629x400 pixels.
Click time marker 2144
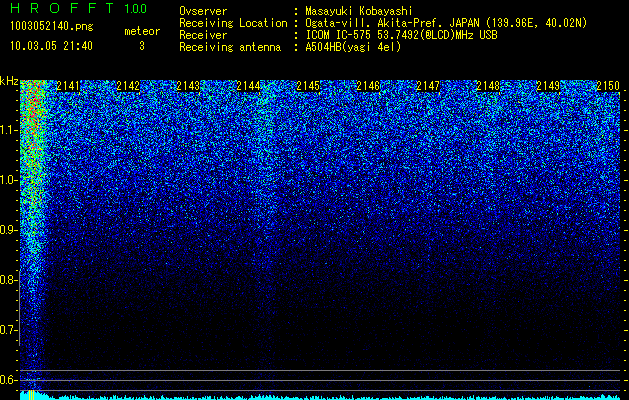click(248, 86)
